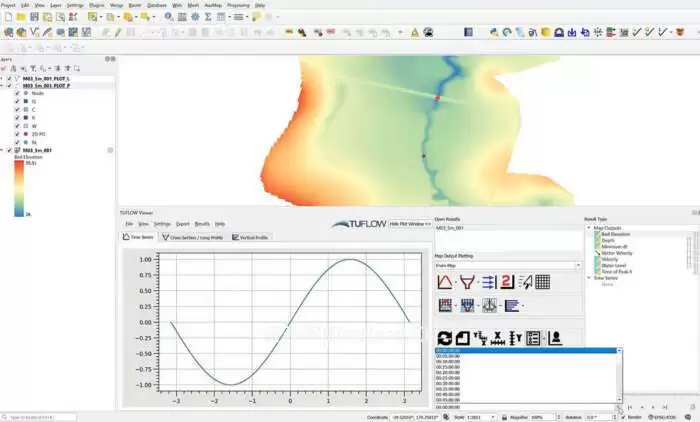
Task: Refresh the results with the circular arrows icon
Action: coord(444,338)
